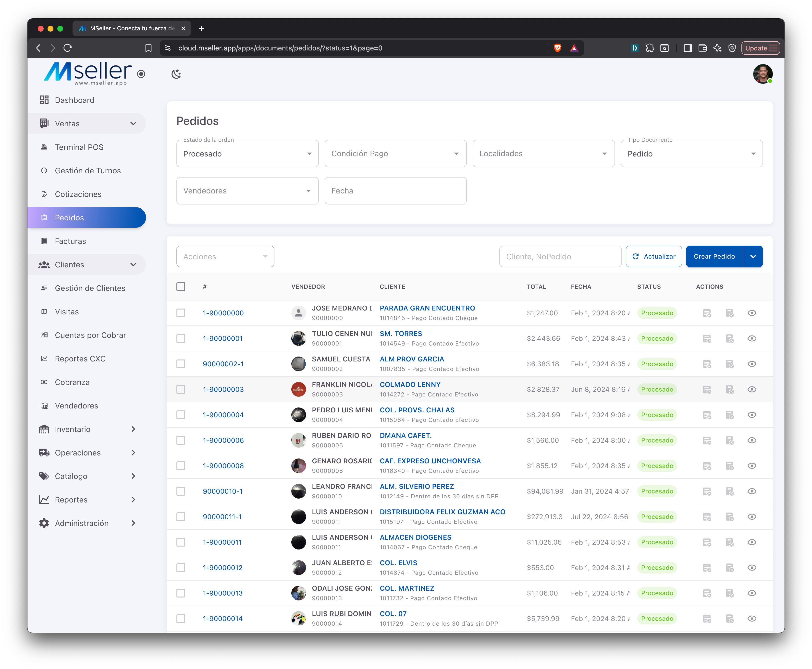Open client link PARADA GRAN ENCUENTRO
Viewport: 812px width, 669px height.
[x=427, y=308]
